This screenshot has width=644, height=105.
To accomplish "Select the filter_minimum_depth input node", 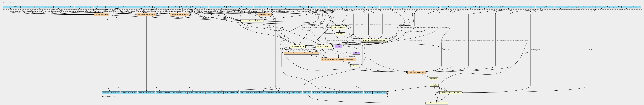I will (402, 7).
